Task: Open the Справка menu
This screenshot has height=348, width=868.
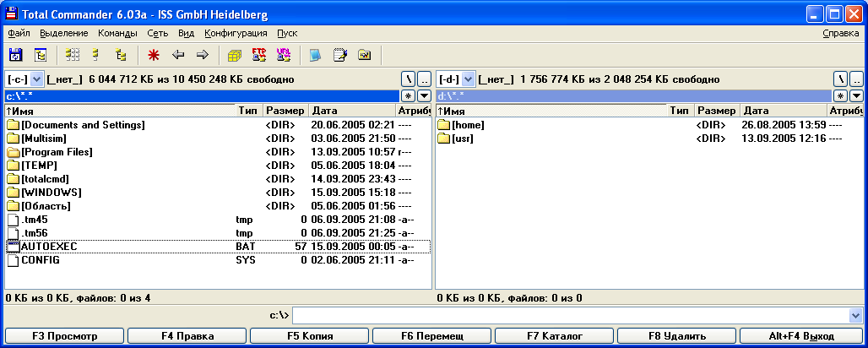Action: pos(841,33)
